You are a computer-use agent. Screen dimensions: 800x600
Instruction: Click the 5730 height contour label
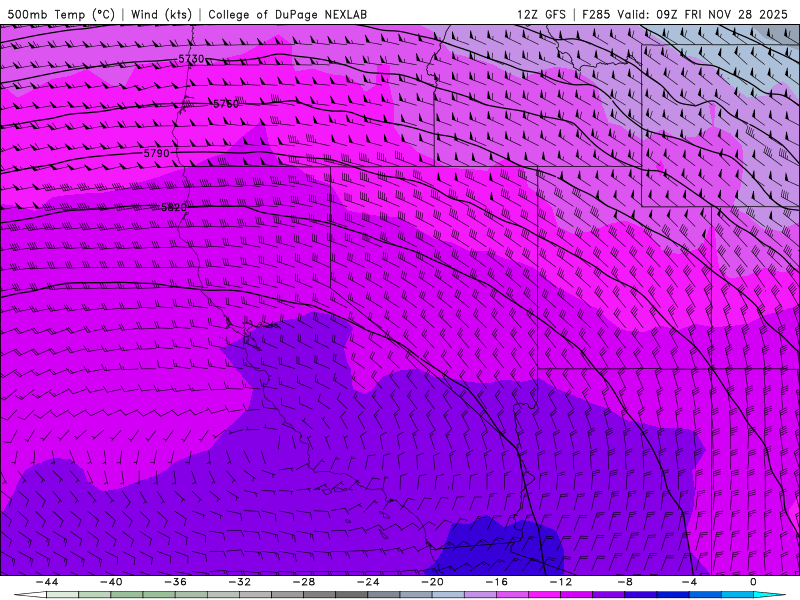191,59
